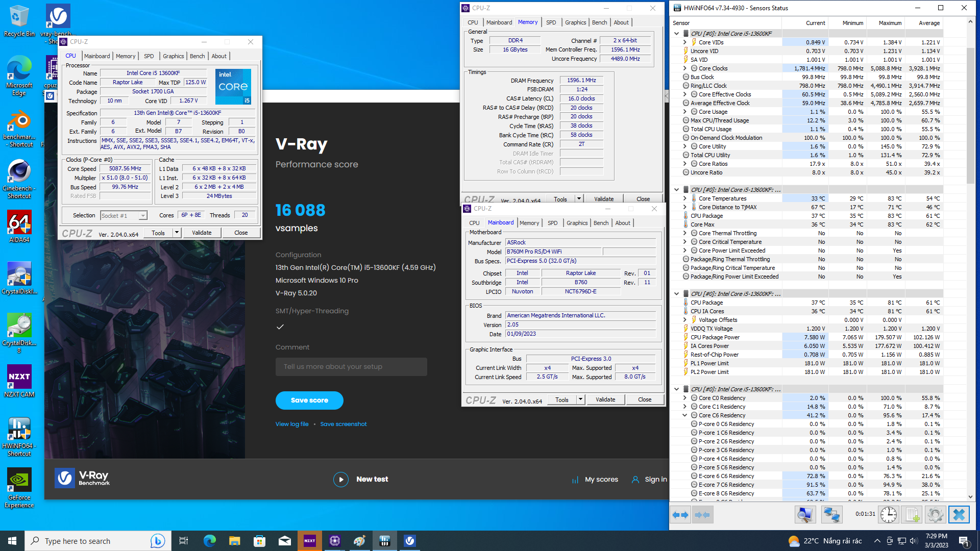The width and height of the screenshot is (980, 551).
Task: Open HWiNFO sensor settings gear icon
Action: pos(935,515)
